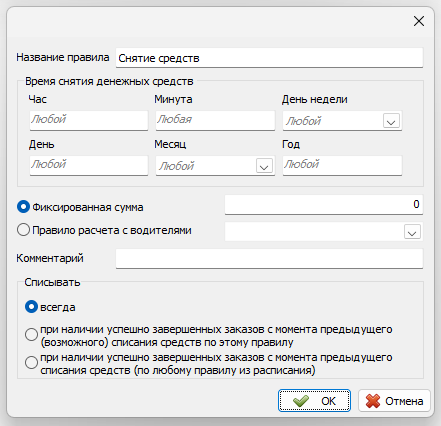Open the День недели dropdown arrow

[391, 121]
